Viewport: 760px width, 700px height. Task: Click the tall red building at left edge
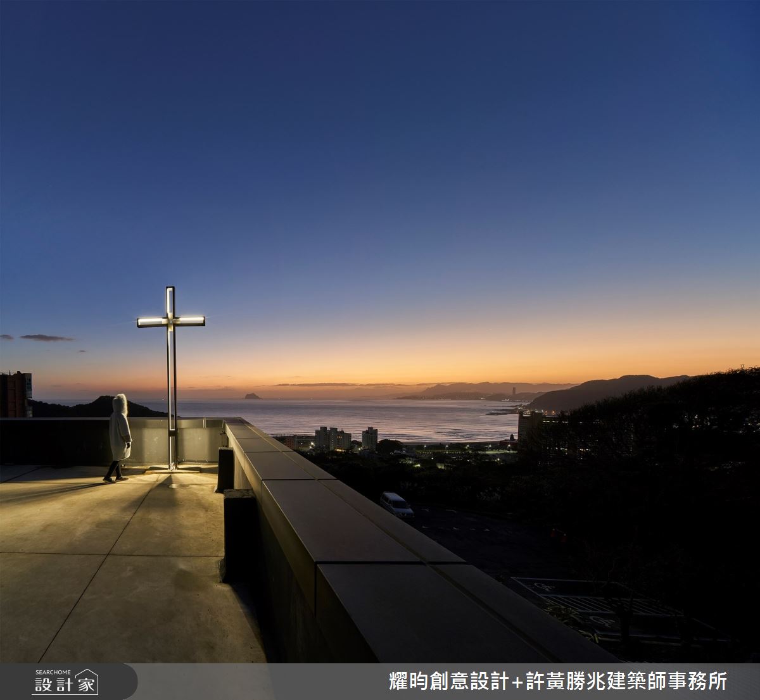(x=15, y=394)
